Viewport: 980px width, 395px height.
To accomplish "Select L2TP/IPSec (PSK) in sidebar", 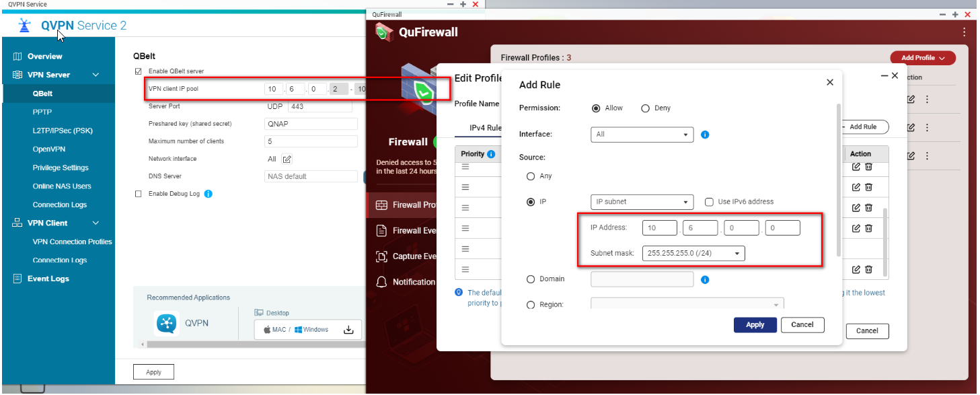I will [x=63, y=131].
